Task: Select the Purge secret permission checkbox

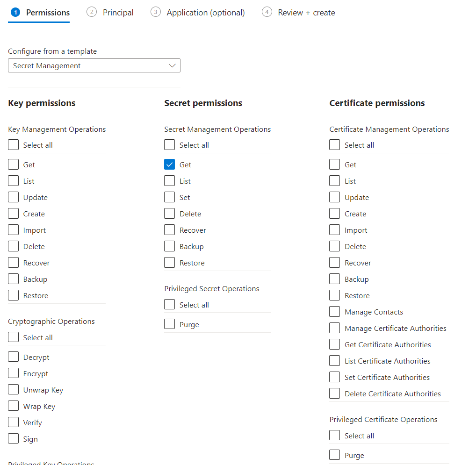Action: click(170, 324)
